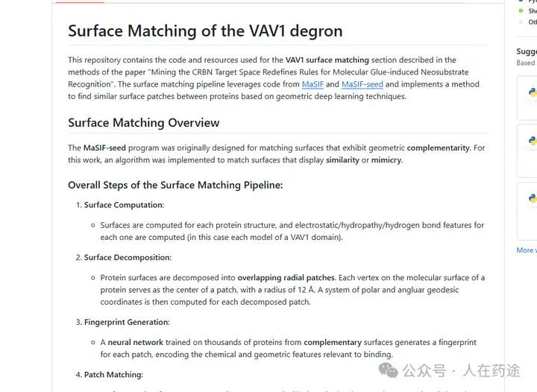The image size is (537, 392).
Task: Open the More workflows link
Action: (x=527, y=250)
